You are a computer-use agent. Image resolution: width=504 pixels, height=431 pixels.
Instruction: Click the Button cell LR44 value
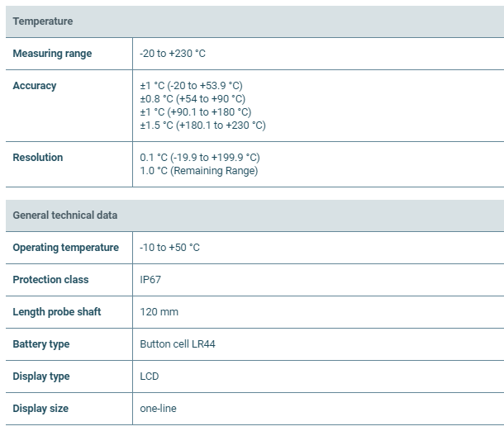178,344
